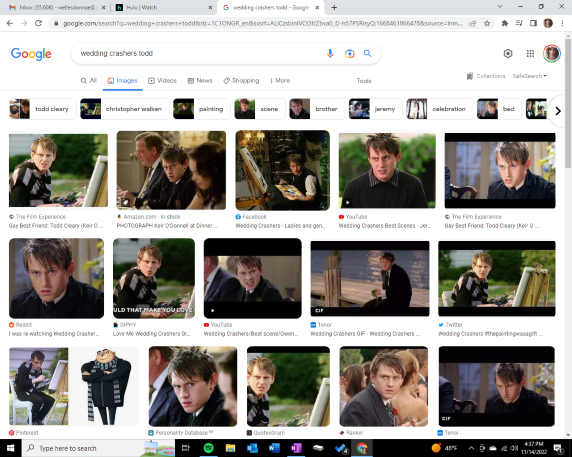Open the tab search chevron

(x=500, y=7)
